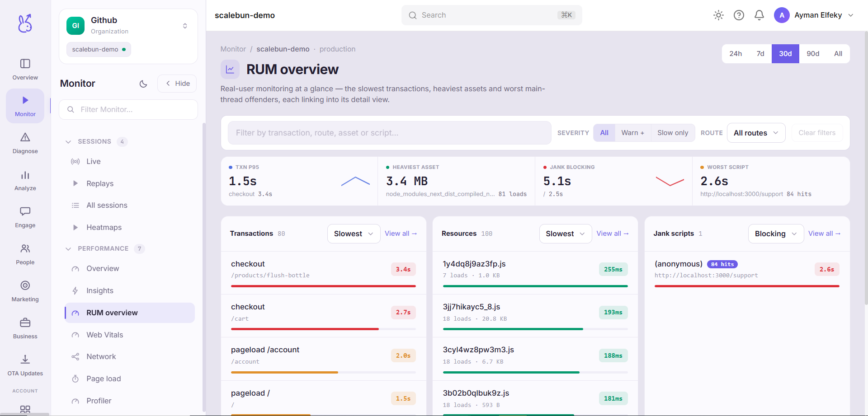Open the Resources Slowest sort dropdown
The image size is (868, 416).
click(x=565, y=234)
